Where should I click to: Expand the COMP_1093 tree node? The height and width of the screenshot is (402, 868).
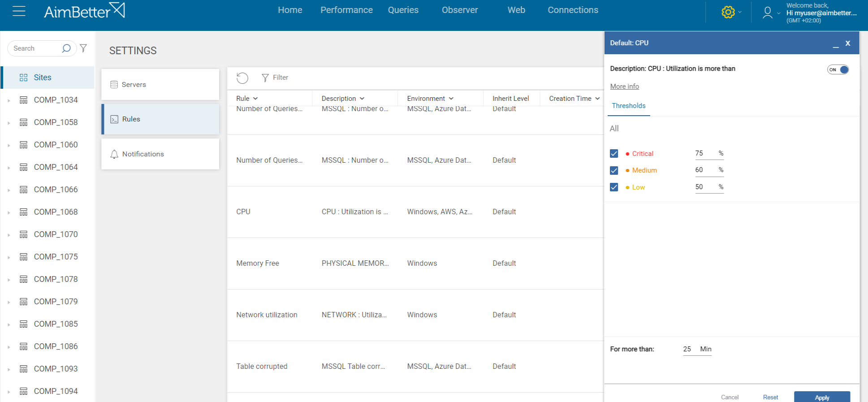9,370
